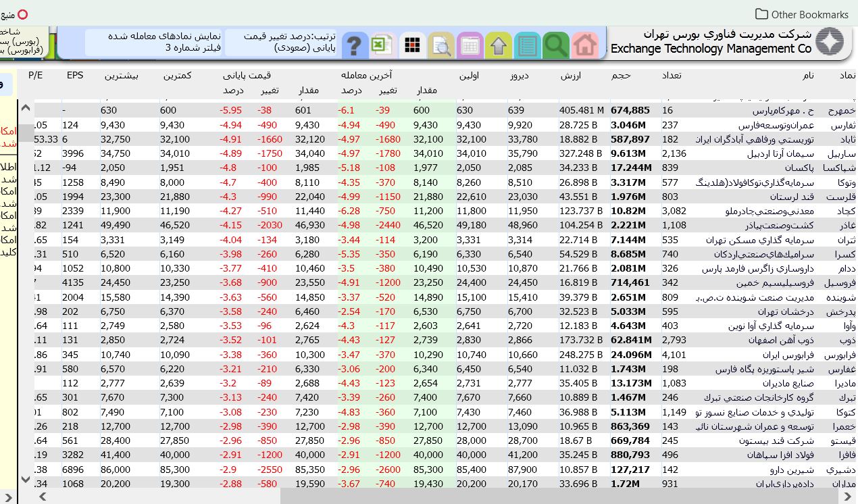
Task: Open the document search icon
Action: point(441,45)
